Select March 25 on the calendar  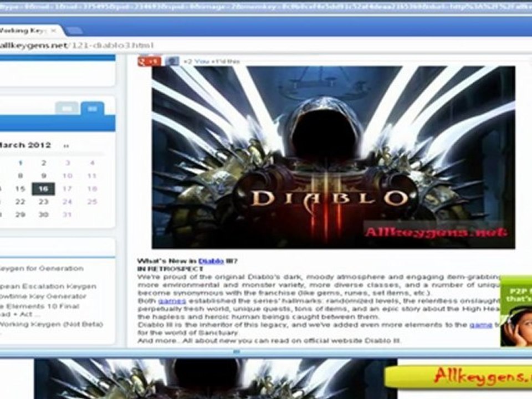coord(92,202)
